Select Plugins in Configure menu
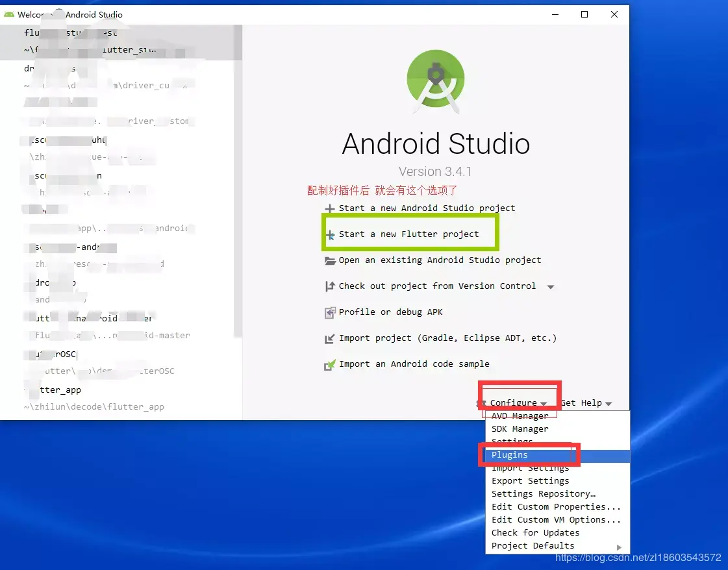This screenshot has height=570, width=728. coord(557,455)
